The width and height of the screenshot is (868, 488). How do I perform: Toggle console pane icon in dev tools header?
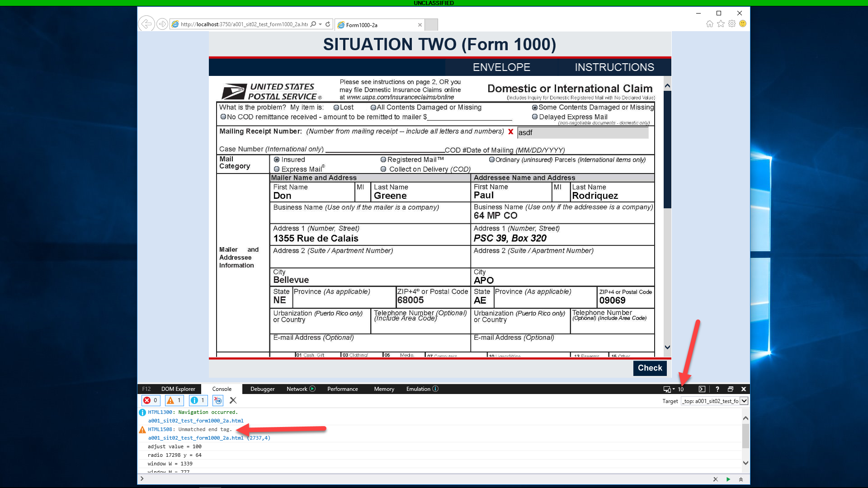coord(702,389)
